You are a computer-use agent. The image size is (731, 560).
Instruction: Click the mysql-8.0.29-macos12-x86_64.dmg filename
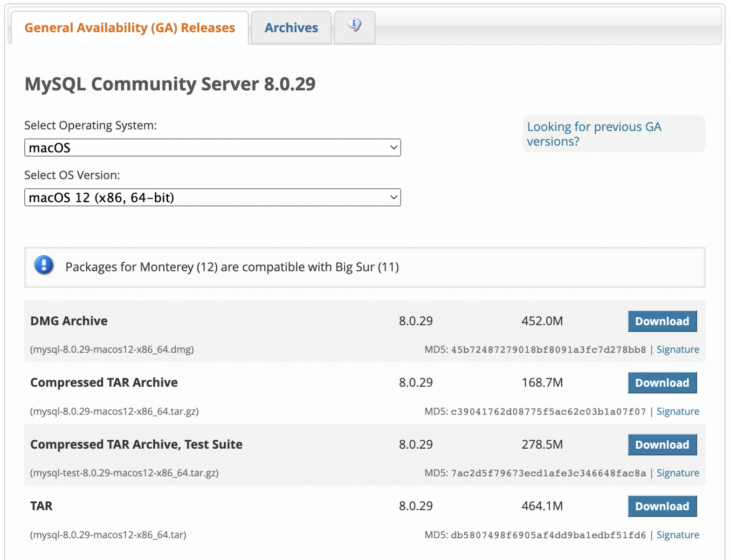pyautogui.click(x=112, y=349)
